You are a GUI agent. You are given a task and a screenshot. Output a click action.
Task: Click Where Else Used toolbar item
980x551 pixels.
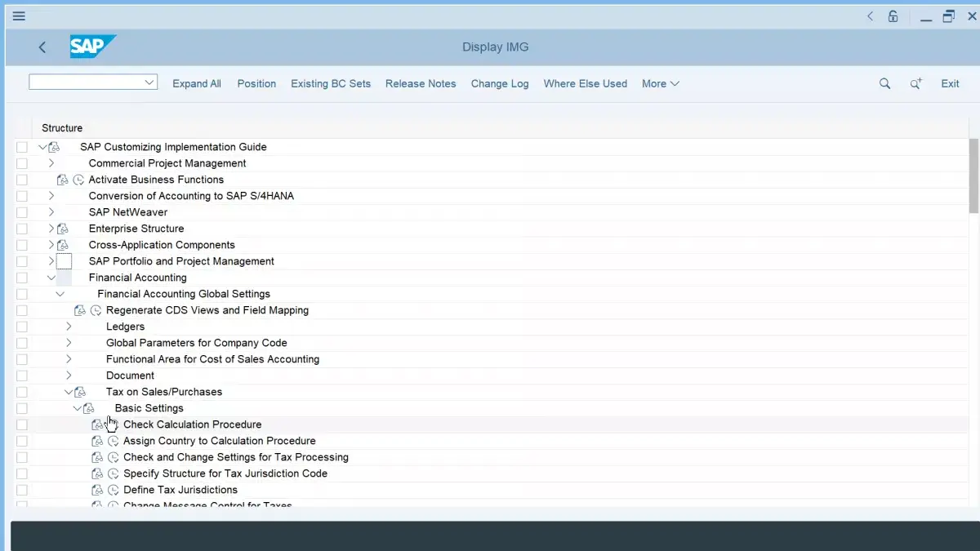586,83
